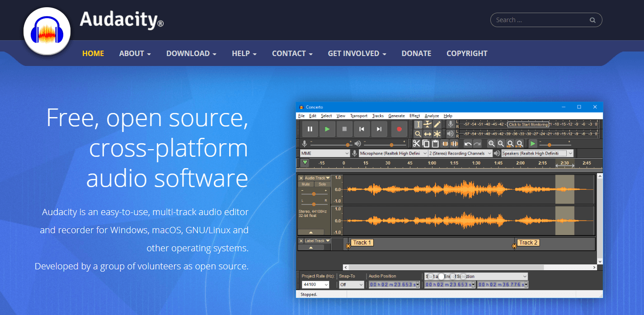The height and width of the screenshot is (315, 644).
Task: Open the Effect menu in Audacity
Action: coord(414,116)
